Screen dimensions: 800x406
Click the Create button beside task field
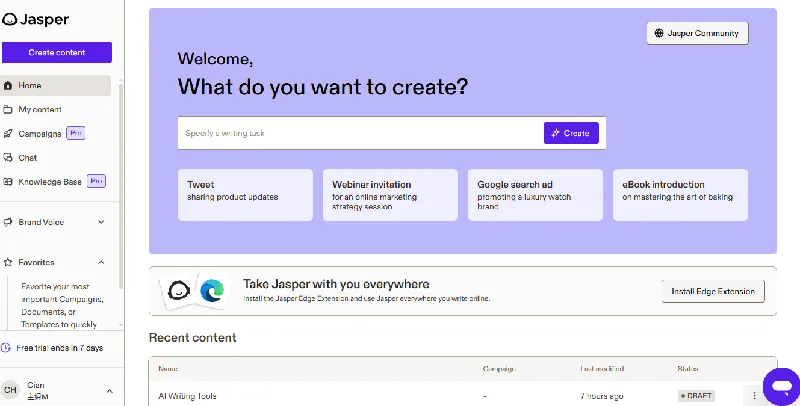(571, 133)
